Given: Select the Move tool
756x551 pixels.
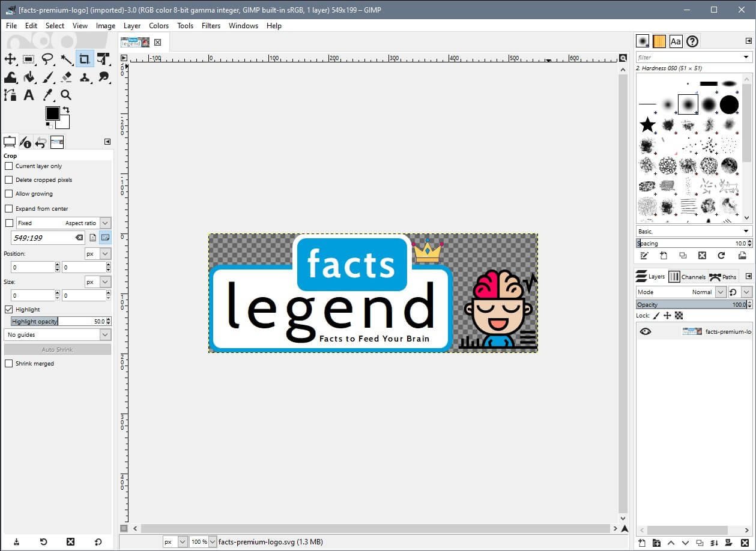Looking at the screenshot, I should (10, 59).
